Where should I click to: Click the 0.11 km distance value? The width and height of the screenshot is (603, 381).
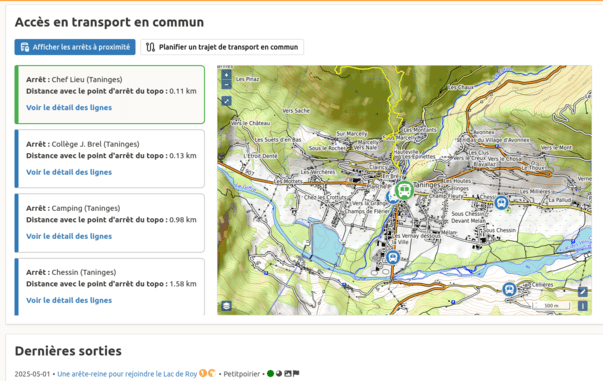click(x=183, y=91)
